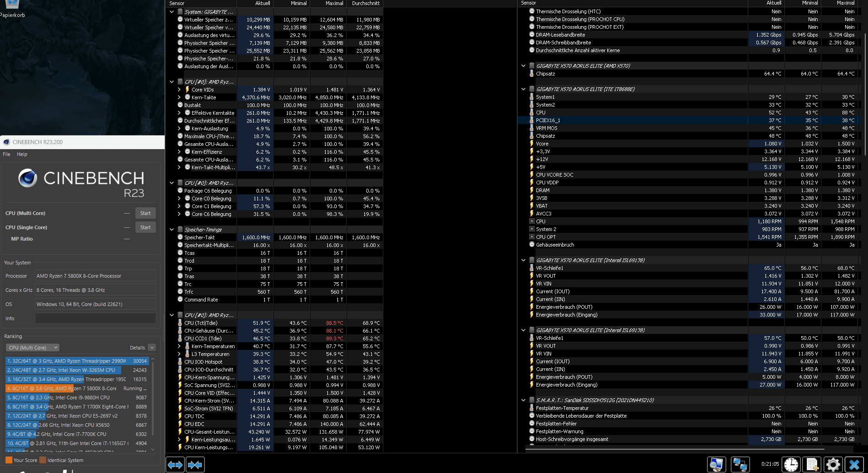Click thermometer icon beside PCIEX16_1

[532, 120]
